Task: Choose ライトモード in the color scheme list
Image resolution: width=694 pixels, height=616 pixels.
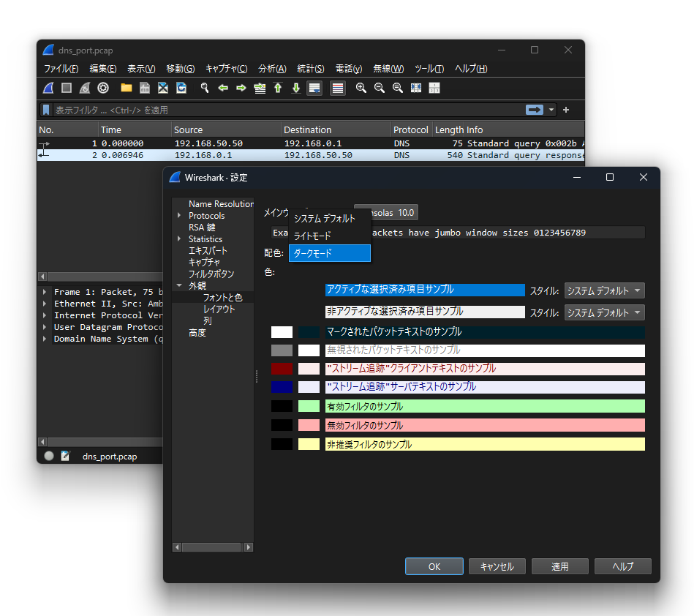Action: 329,236
